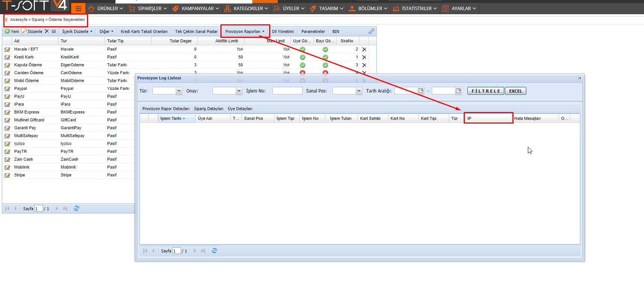This screenshot has height=297, width=644.
Task: Open the KAMPANYALAR menu
Action: pos(195,8)
